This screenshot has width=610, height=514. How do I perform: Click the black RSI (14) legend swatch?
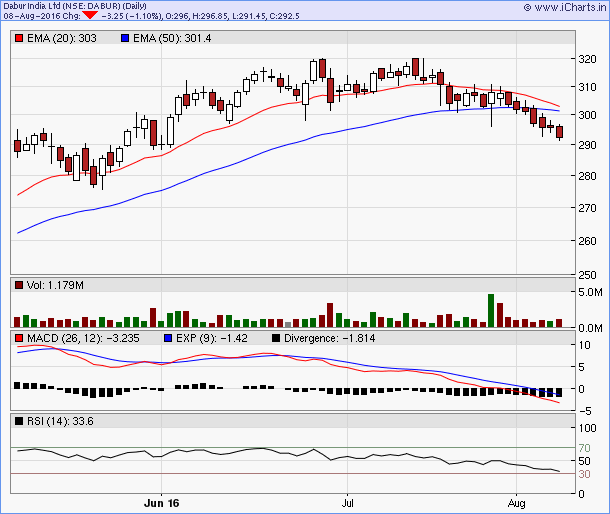19,421
